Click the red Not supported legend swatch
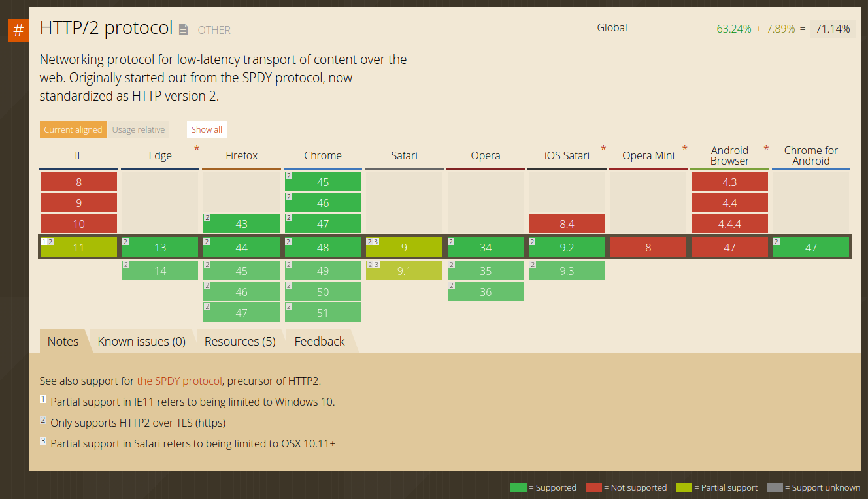 point(593,487)
